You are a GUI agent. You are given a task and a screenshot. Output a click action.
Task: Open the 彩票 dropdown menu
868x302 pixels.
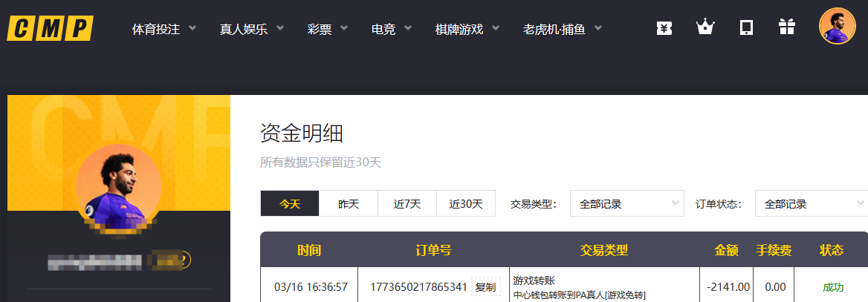328,30
